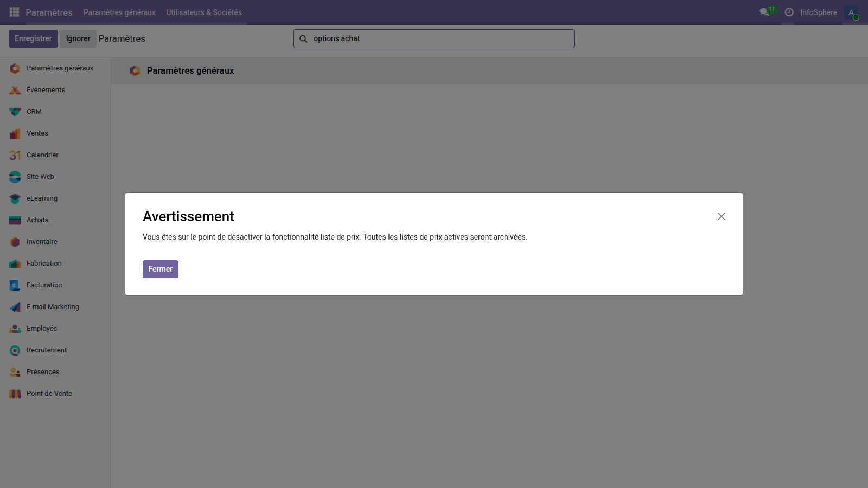Click the eLearning graduation cap icon
Image resolution: width=868 pixels, height=488 pixels.
click(15, 198)
